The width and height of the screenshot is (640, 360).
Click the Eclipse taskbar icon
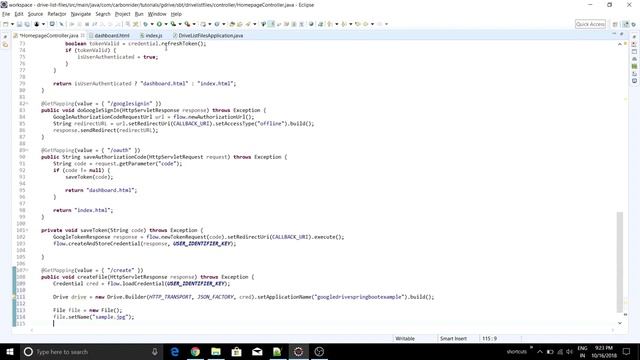pos(298,351)
